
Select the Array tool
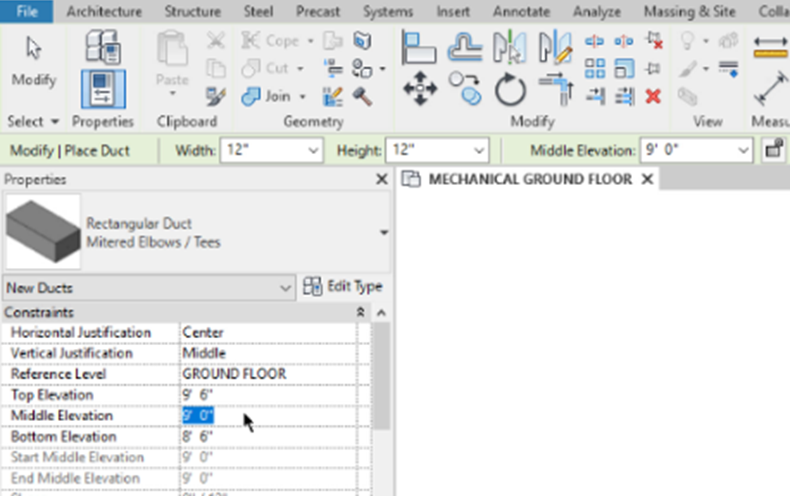coord(595,68)
